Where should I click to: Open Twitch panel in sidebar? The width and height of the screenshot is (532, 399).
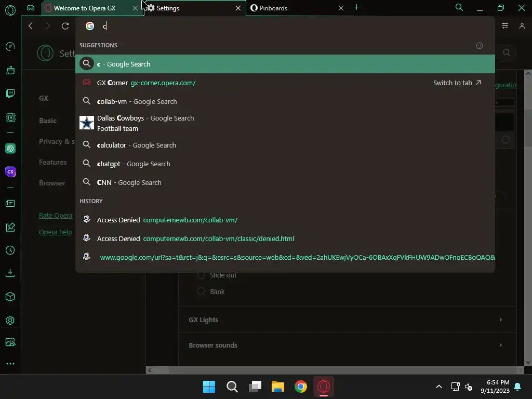coord(10,94)
